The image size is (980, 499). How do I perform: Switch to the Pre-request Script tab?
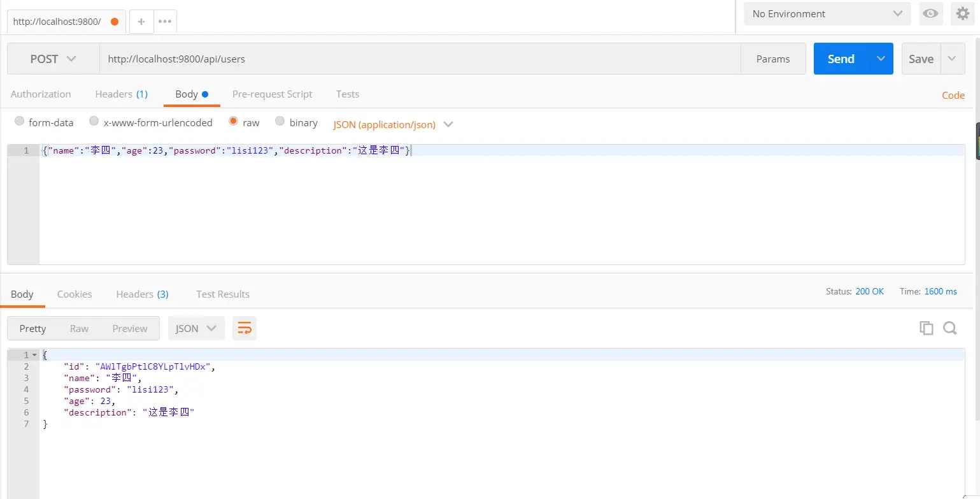272,94
